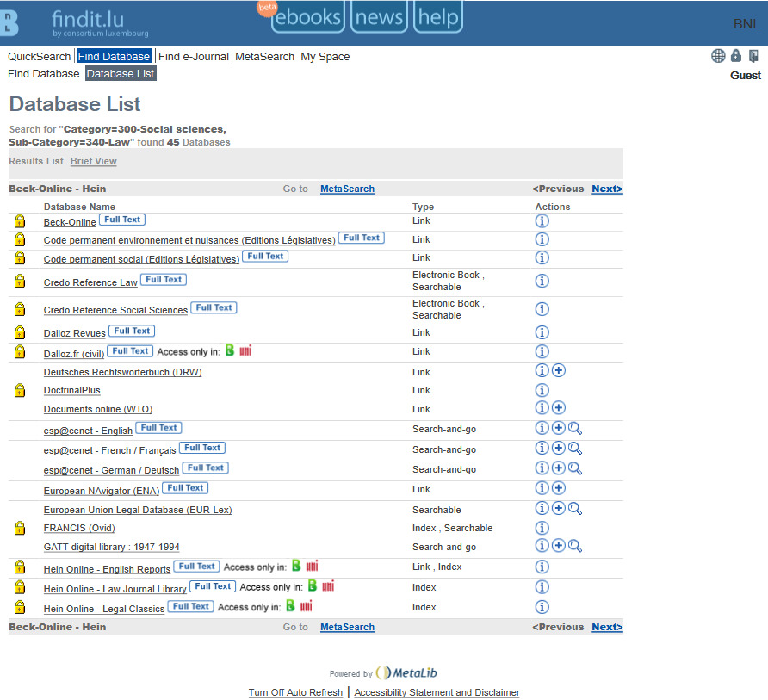The image size is (768, 700).
Task: Add Documents online (WTO) with plus icon
Action: (559, 407)
